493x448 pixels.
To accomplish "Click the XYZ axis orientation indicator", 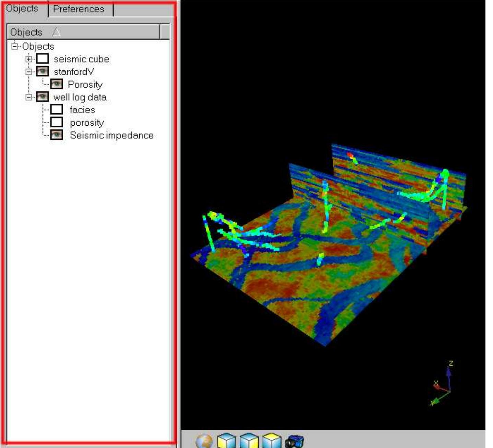I will click(x=443, y=384).
